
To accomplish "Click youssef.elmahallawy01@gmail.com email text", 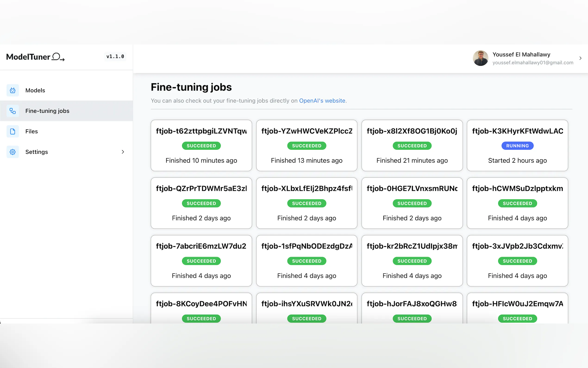I will (533, 63).
